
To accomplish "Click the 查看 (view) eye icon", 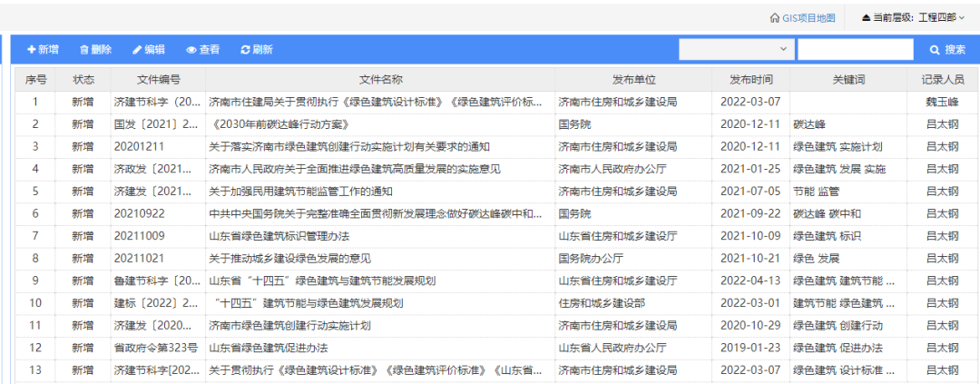I will click(x=191, y=50).
